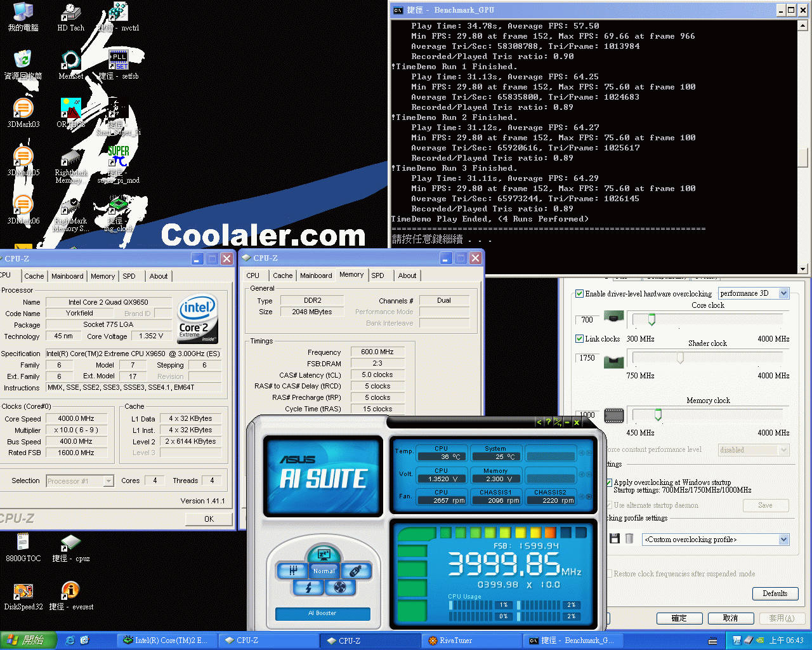Switch to Mainboard tab in left CPU-Z
The height and width of the screenshot is (650, 812).
[x=67, y=276]
